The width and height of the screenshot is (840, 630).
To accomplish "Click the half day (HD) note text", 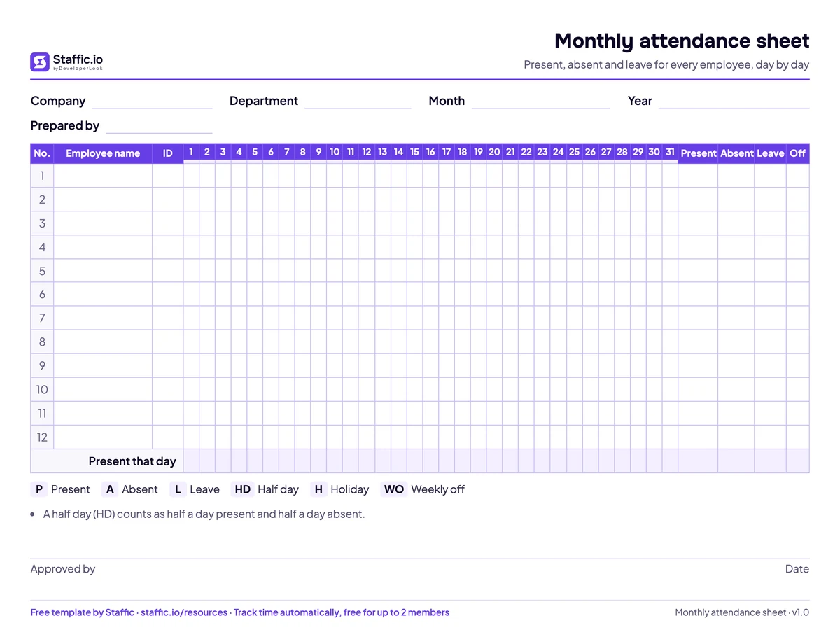I will tap(204, 514).
